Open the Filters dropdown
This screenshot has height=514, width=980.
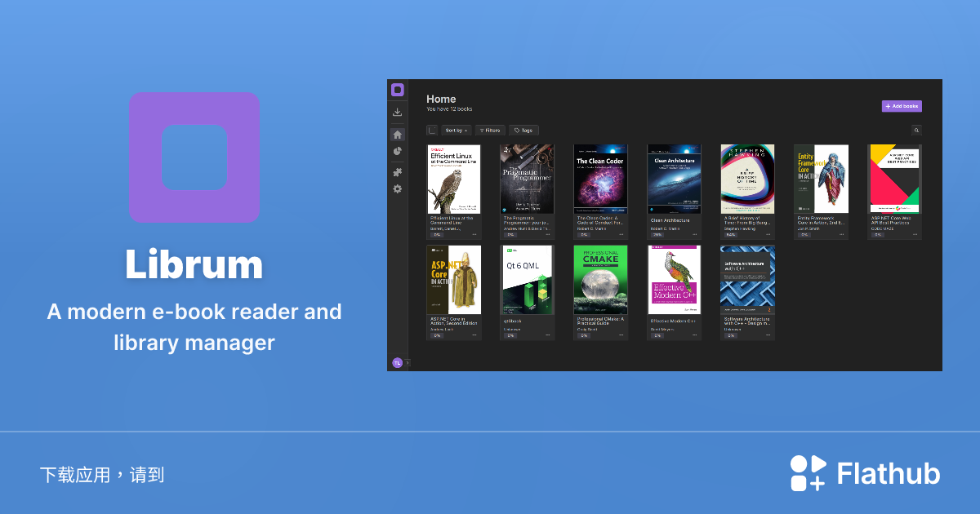490,130
